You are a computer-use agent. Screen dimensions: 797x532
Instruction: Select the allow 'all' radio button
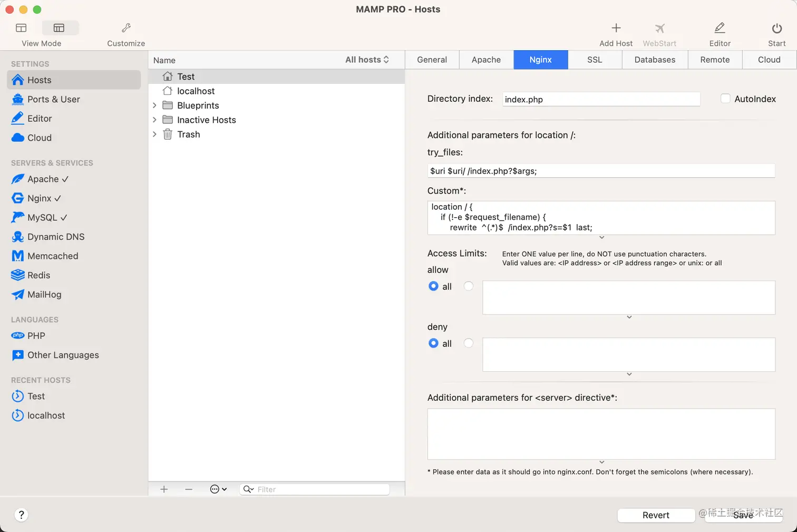(433, 286)
